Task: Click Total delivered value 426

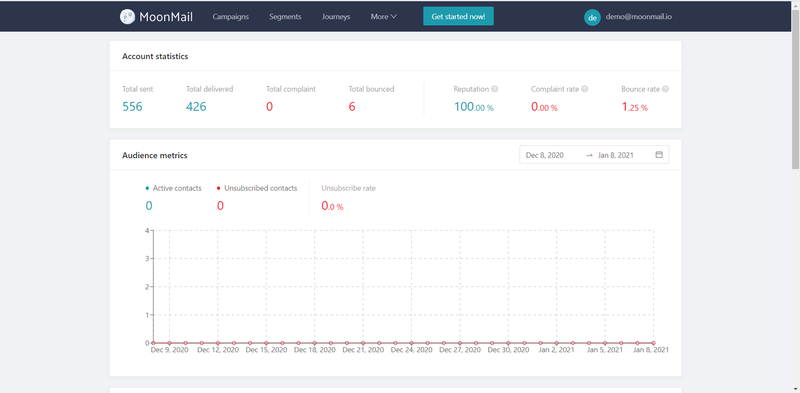Action: point(196,107)
